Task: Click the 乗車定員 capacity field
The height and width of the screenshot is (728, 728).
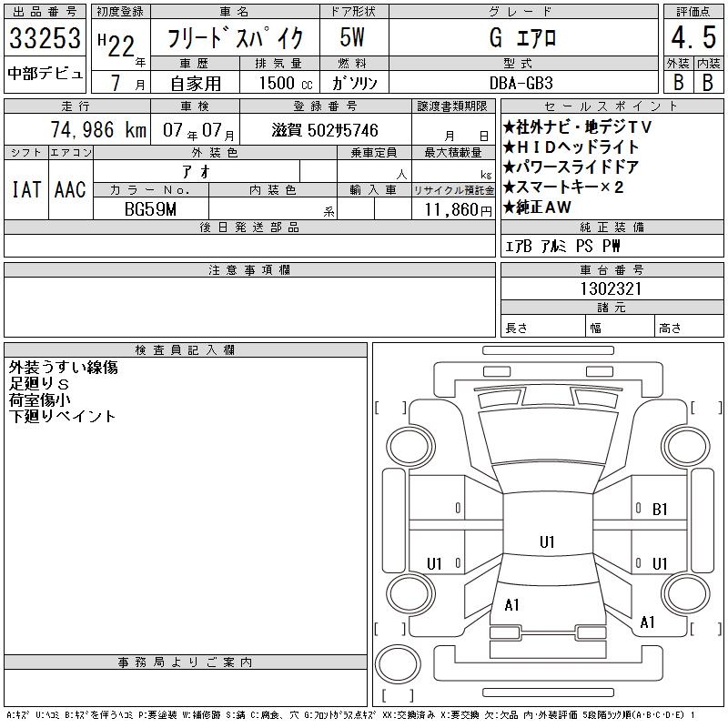Action: (x=374, y=171)
